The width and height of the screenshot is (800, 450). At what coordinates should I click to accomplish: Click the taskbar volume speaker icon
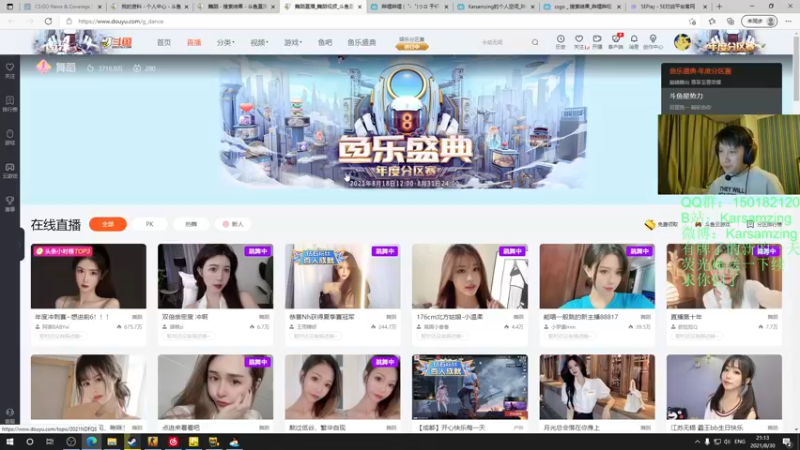(x=727, y=442)
